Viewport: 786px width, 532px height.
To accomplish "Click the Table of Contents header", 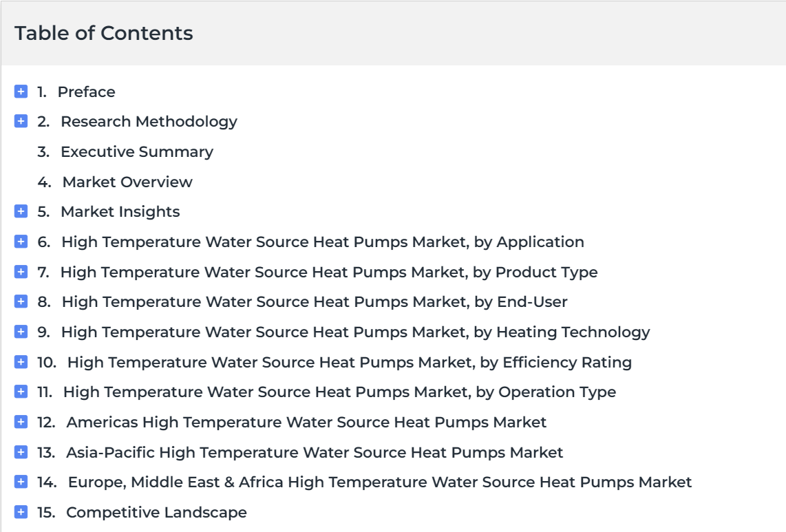I will pyautogui.click(x=104, y=33).
